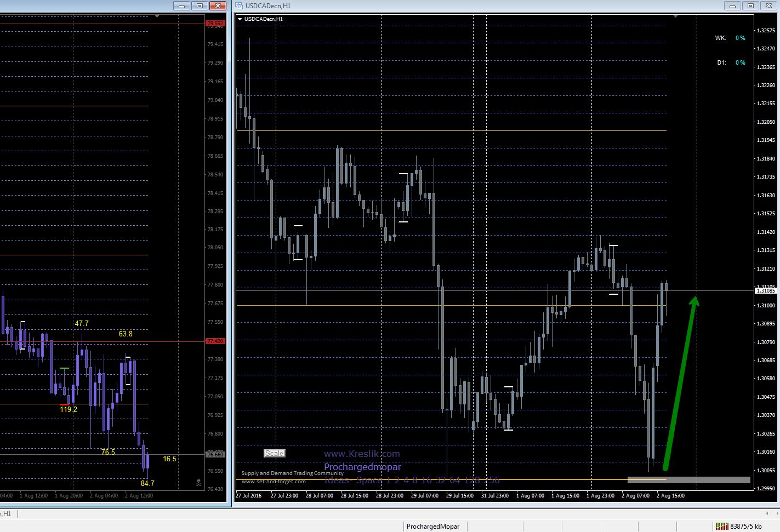Click the skull icon in the left chart
780x532 pixels.
[198, 483]
